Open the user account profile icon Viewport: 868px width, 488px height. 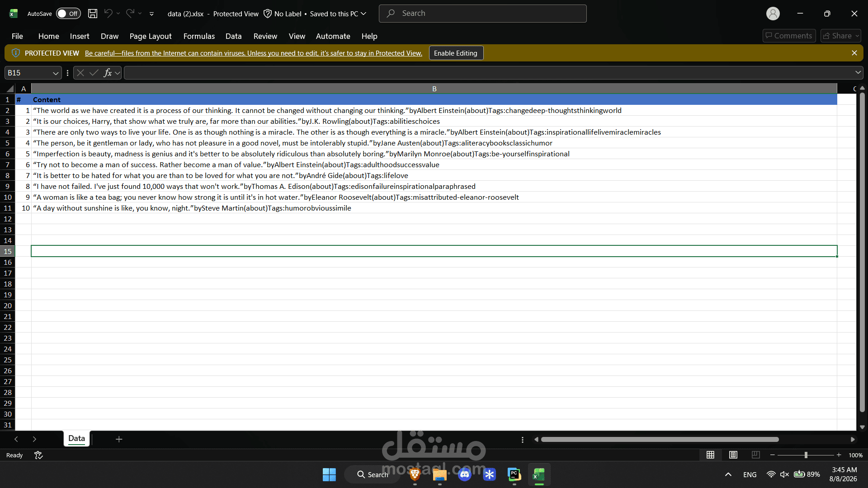(773, 14)
